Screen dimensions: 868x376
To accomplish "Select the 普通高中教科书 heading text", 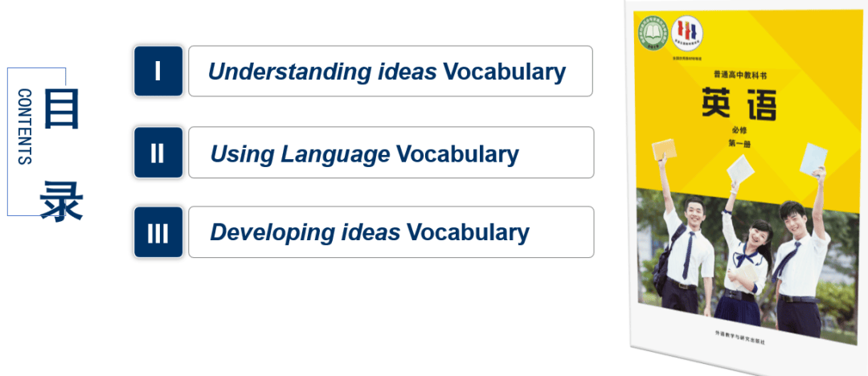I will click(739, 75).
